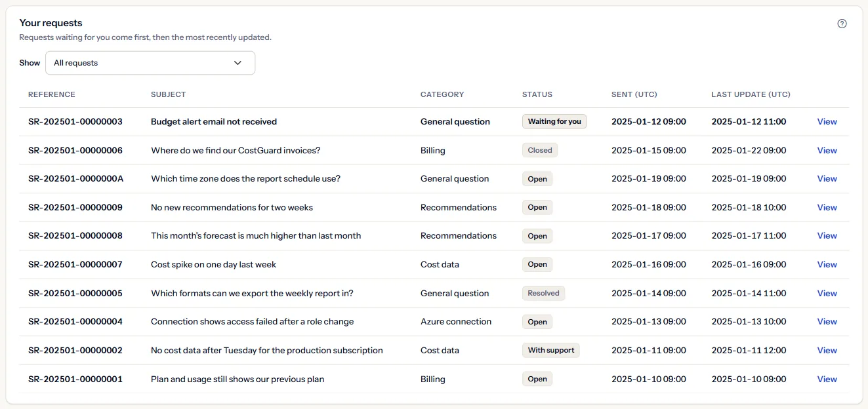This screenshot has height=409, width=868.
Task: Click subject 'Plan and usage still shows our previous plan'
Action: point(238,379)
